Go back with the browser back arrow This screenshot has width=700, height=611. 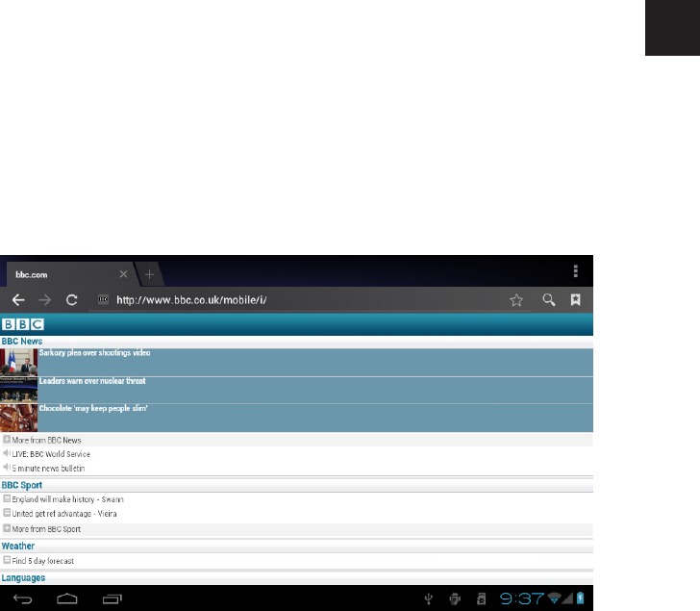18,299
